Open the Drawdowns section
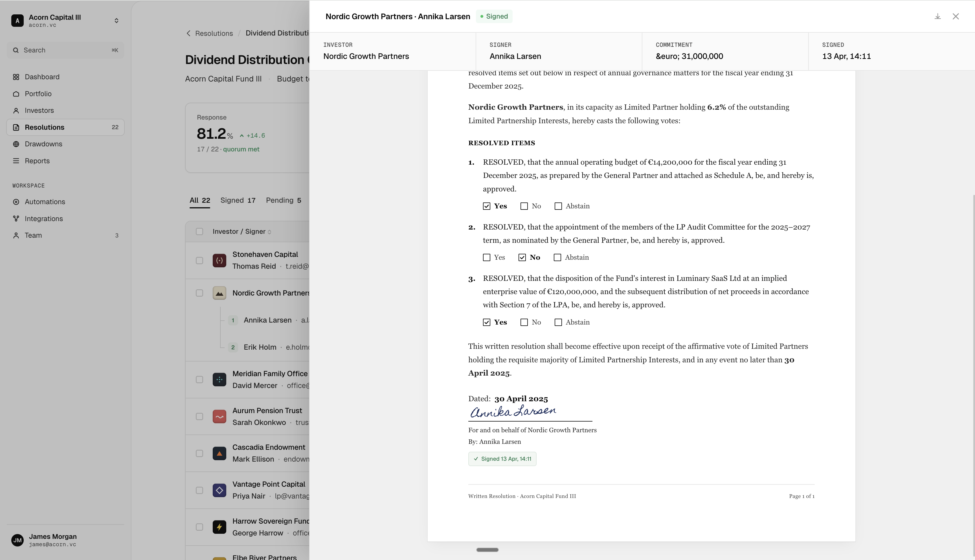975x560 pixels. tap(65, 144)
